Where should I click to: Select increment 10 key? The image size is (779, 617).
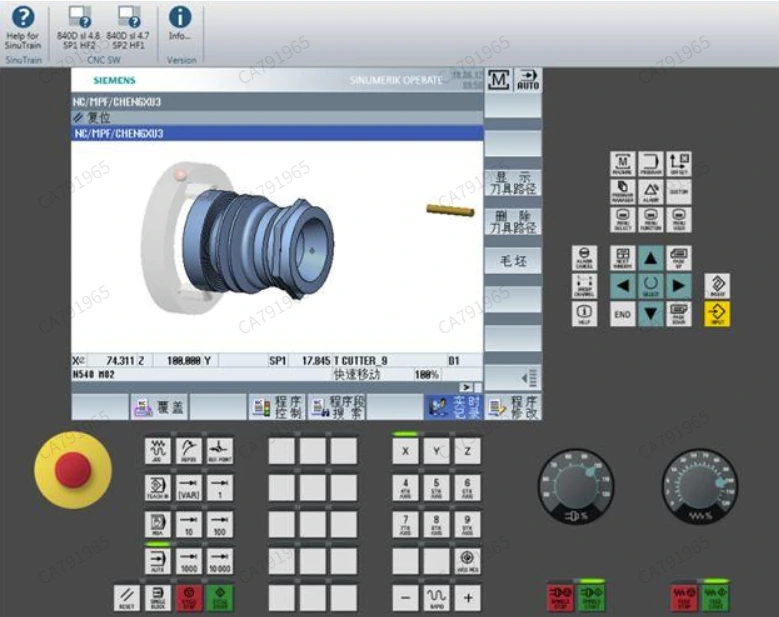point(189,524)
